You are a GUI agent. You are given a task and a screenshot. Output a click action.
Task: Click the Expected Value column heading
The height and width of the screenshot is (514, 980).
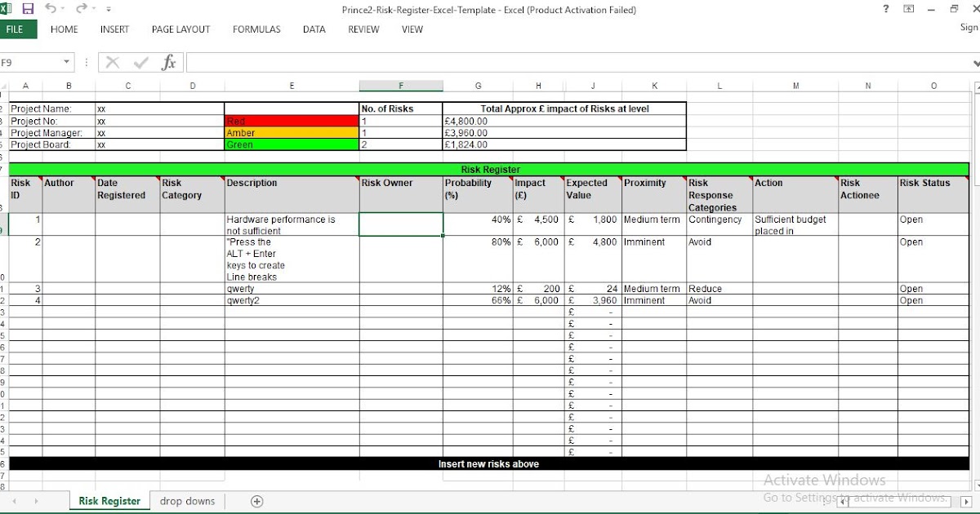[593, 195]
